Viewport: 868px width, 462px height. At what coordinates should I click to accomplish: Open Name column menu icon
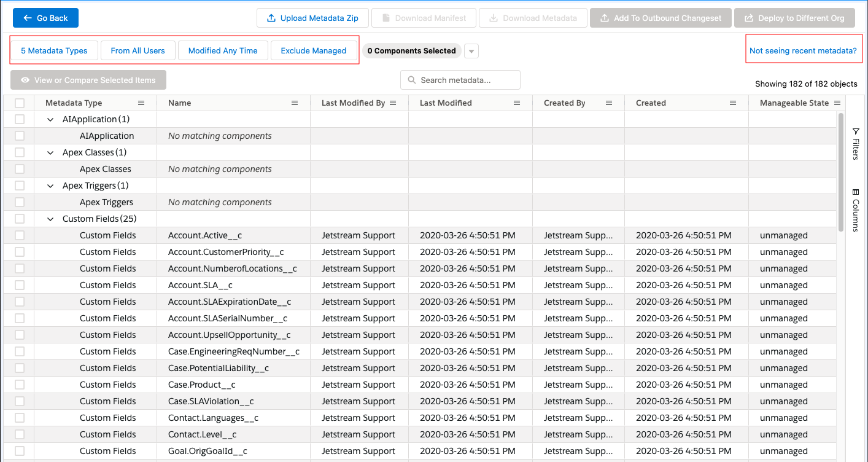point(295,103)
